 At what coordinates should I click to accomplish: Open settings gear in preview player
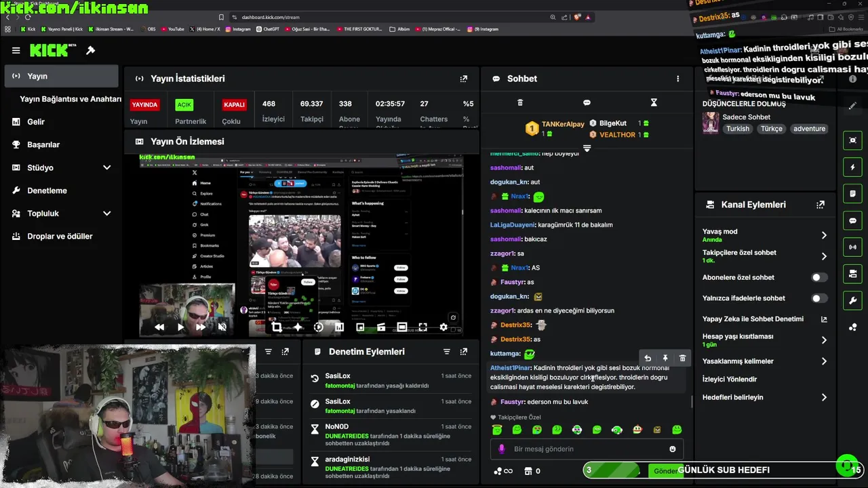pyautogui.click(x=443, y=327)
